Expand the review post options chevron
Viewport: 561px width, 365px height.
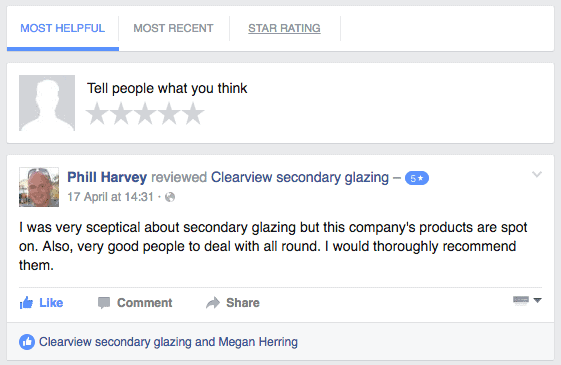537,175
